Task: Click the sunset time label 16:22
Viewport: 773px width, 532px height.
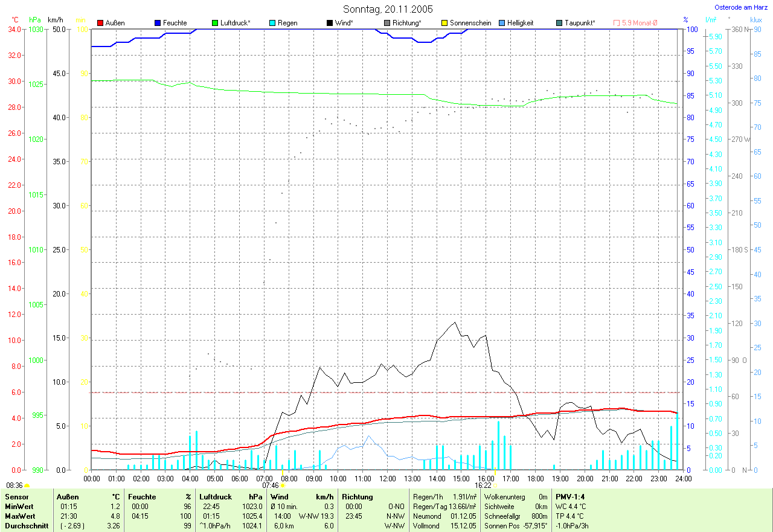Action: [483, 485]
